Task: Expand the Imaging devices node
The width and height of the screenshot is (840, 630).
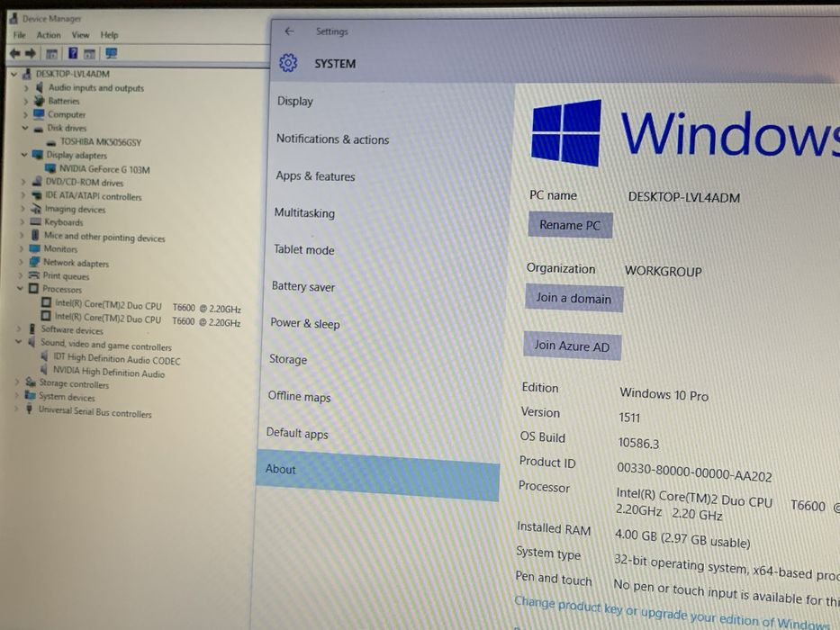Action: click(x=22, y=209)
